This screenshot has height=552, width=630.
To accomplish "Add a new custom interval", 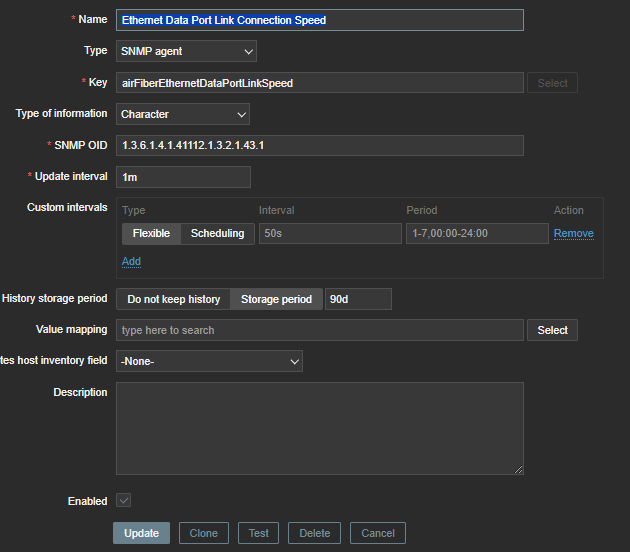I will click(x=131, y=261).
